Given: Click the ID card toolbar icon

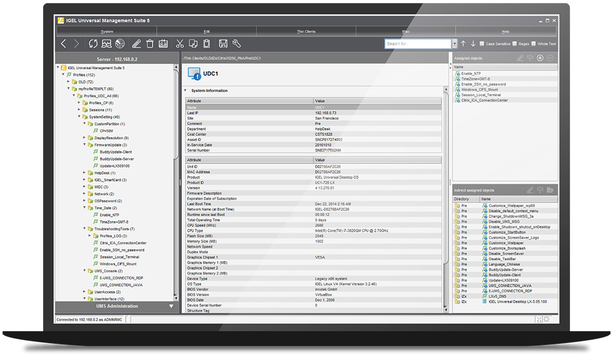Looking at the screenshot, I should [x=163, y=44].
